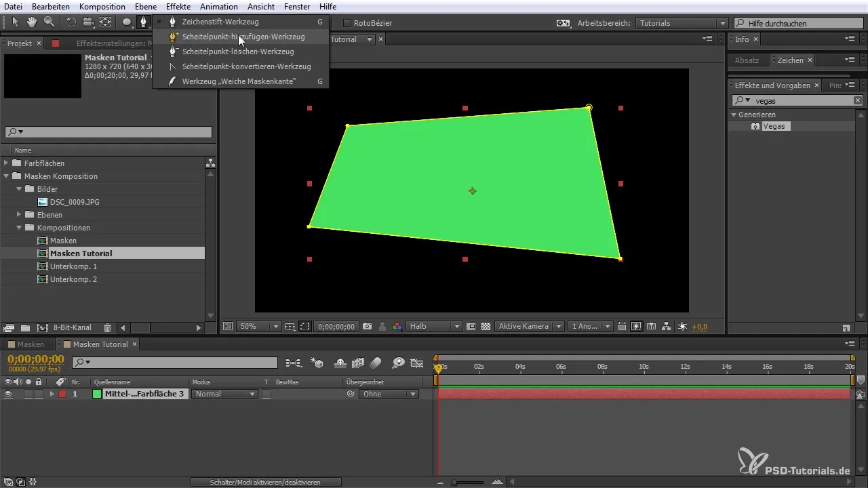Open the composition mini-flowchart in timeline

(294, 363)
